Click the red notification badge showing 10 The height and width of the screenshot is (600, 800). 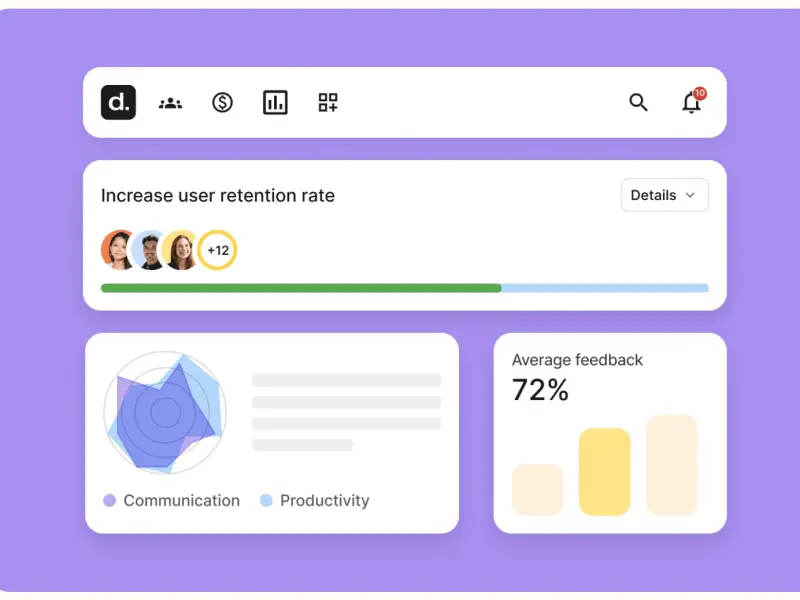click(699, 93)
